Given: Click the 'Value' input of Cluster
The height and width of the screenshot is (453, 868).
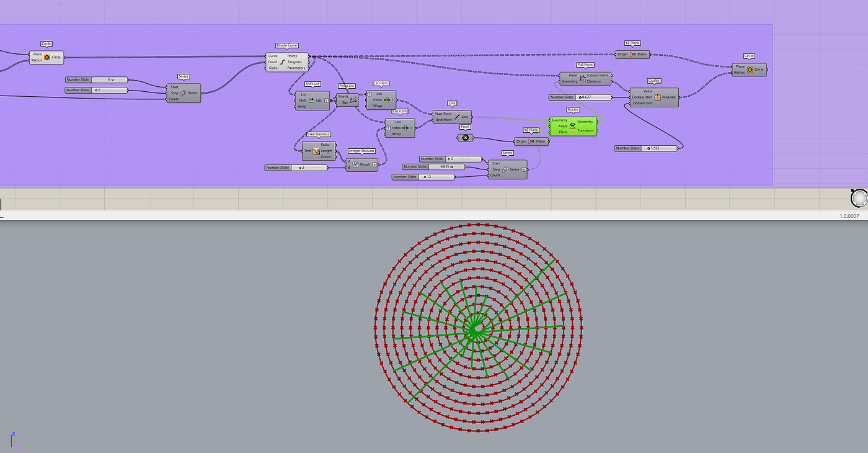Looking at the screenshot, I should pyautogui.click(x=648, y=91).
